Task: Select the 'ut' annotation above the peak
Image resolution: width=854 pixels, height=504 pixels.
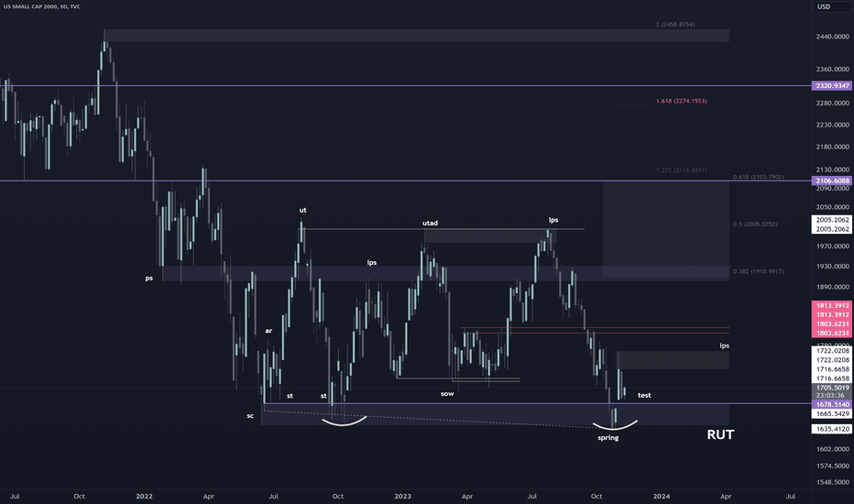Action: point(302,211)
